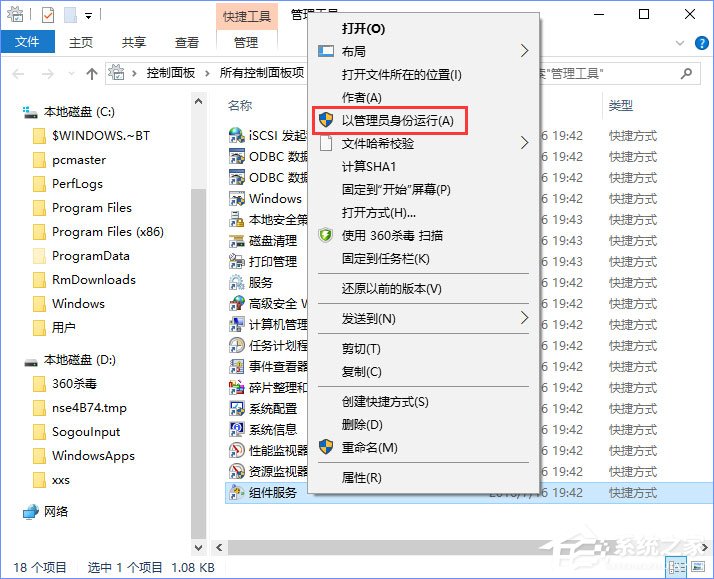
Task: Expand the ribbon with the chevron
Action: coord(680,43)
